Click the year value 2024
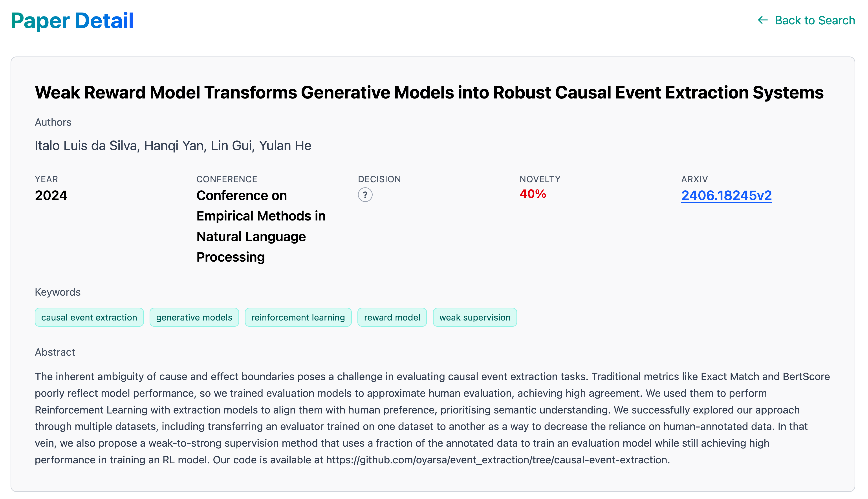The height and width of the screenshot is (499, 868). tap(51, 196)
